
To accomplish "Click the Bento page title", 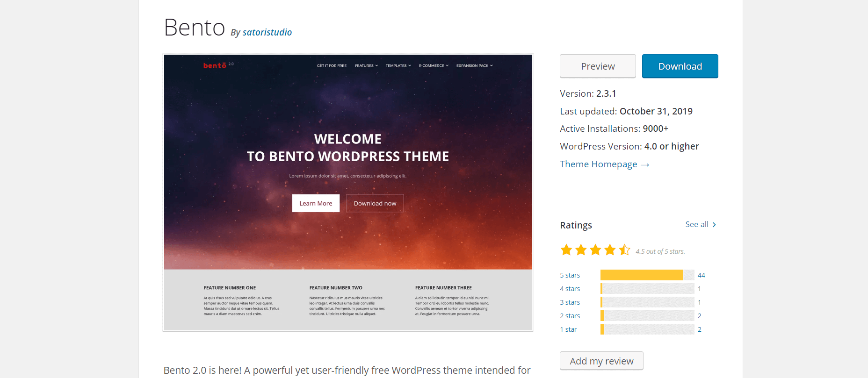I will (195, 28).
